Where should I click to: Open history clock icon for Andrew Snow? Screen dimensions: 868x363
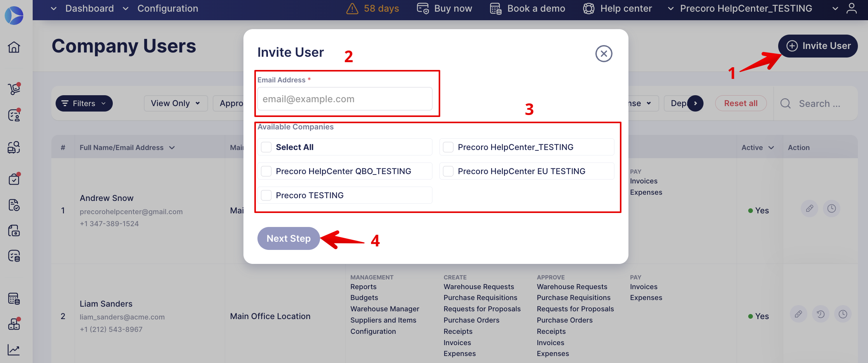pyautogui.click(x=831, y=209)
